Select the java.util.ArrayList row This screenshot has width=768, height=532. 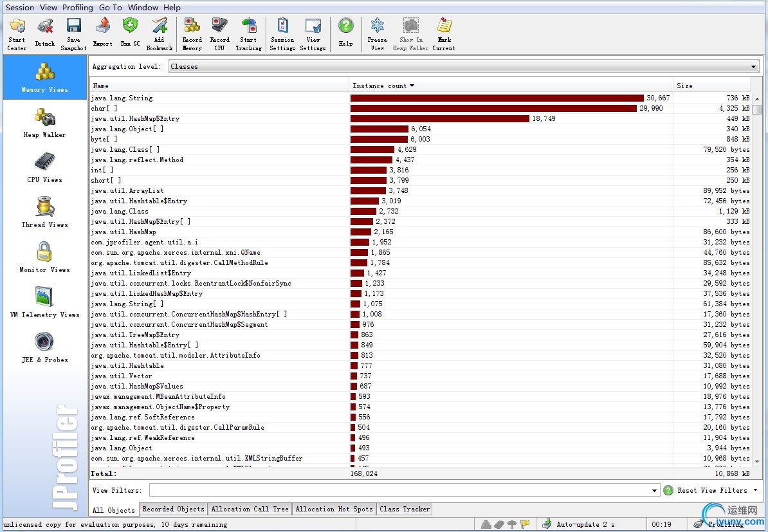420,190
